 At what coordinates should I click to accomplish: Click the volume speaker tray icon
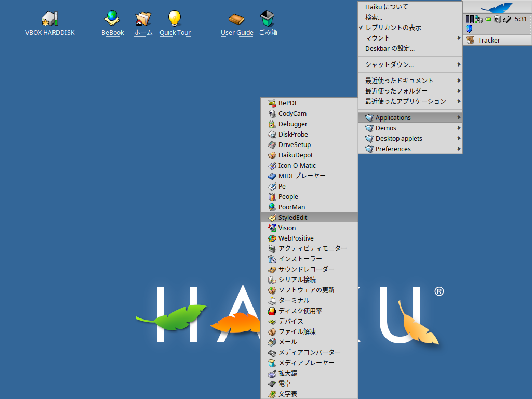click(x=497, y=19)
